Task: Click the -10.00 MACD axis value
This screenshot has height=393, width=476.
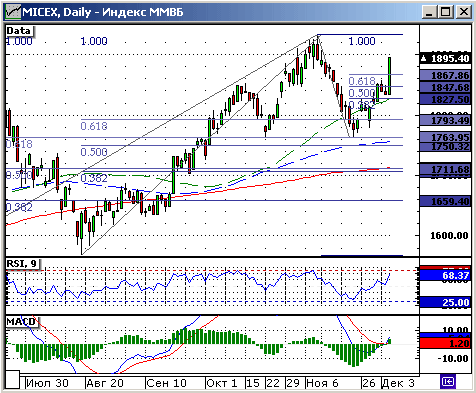Action: [453, 359]
